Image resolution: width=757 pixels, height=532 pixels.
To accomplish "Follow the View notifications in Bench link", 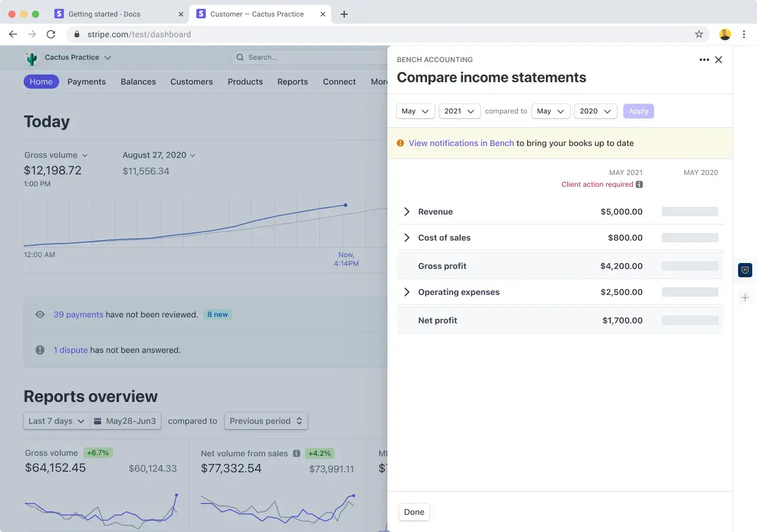I will pos(461,143).
